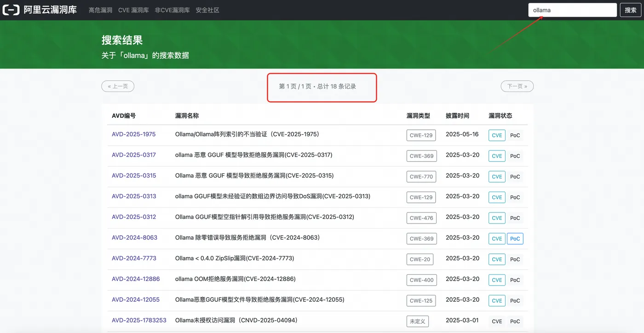The height and width of the screenshot is (333, 644).
Task: Open vulnerability AVD-2024-8063
Action: click(x=134, y=238)
